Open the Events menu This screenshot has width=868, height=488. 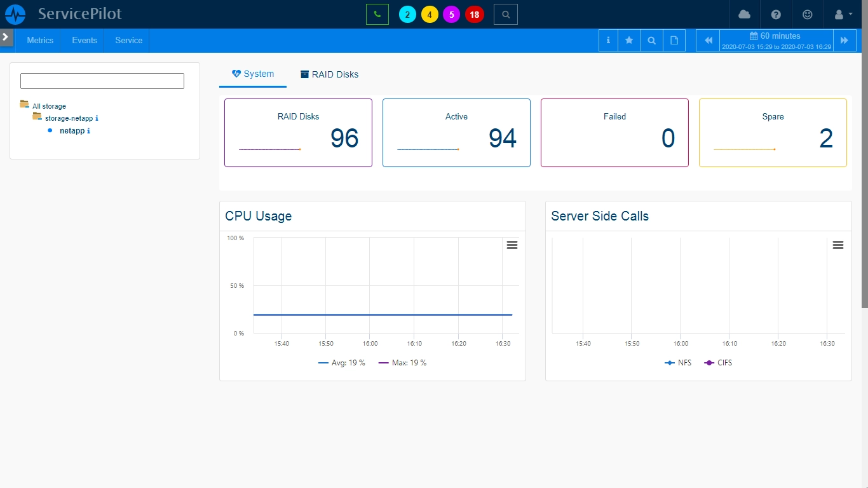85,40
